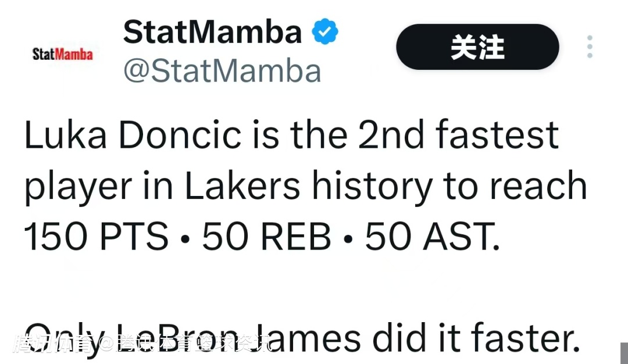Image resolution: width=628 pixels, height=364 pixels.
Task: Click the word "reach" in the tweet
Action: 538,187
